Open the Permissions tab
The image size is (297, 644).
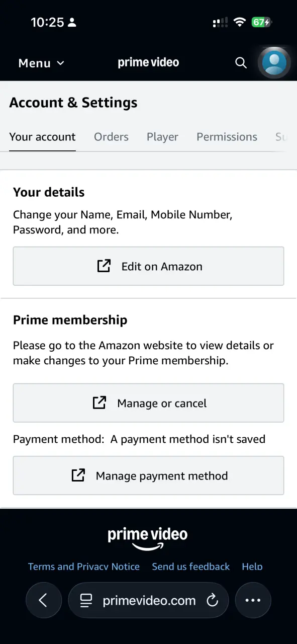[x=227, y=137]
